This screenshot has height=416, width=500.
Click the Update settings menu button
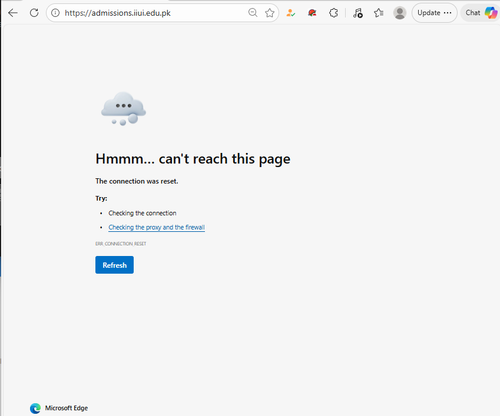[434, 13]
